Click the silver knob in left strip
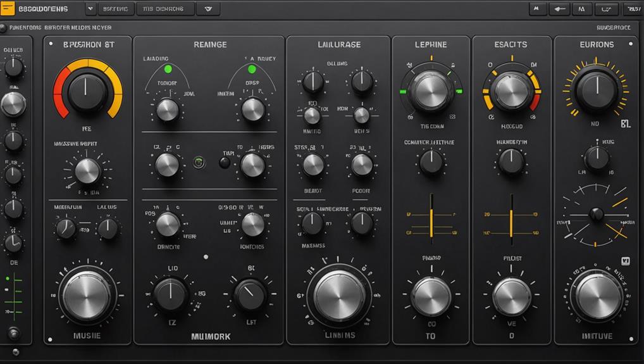 (x=13, y=104)
